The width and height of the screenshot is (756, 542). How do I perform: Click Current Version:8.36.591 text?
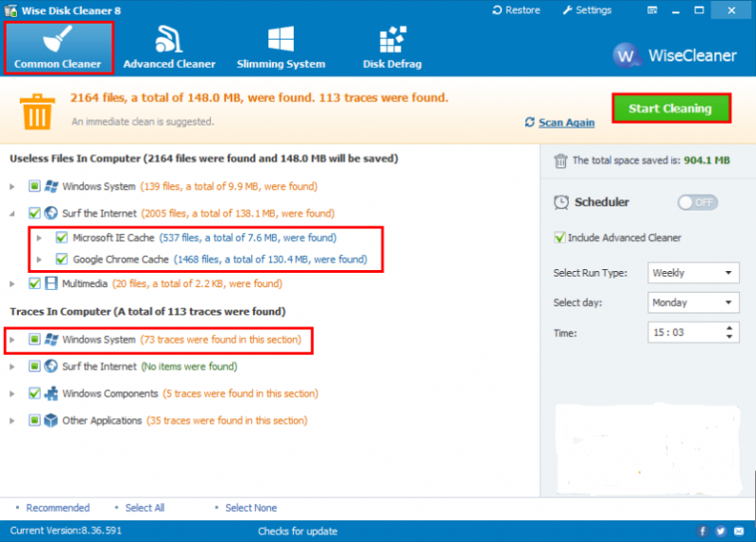coord(66,531)
